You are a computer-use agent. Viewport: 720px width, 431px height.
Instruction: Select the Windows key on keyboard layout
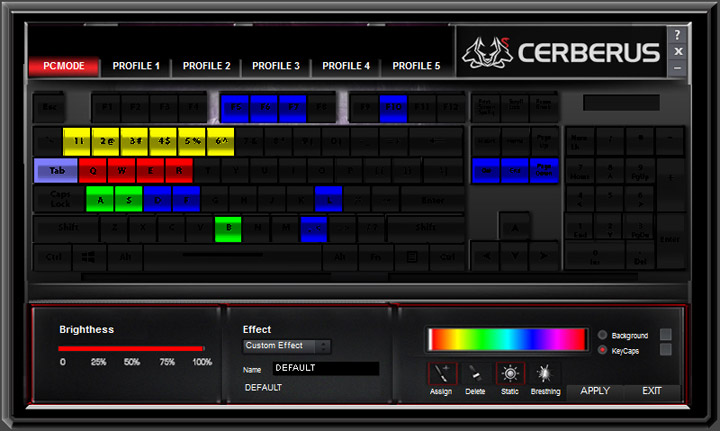pyautogui.click(x=88, y=257)
